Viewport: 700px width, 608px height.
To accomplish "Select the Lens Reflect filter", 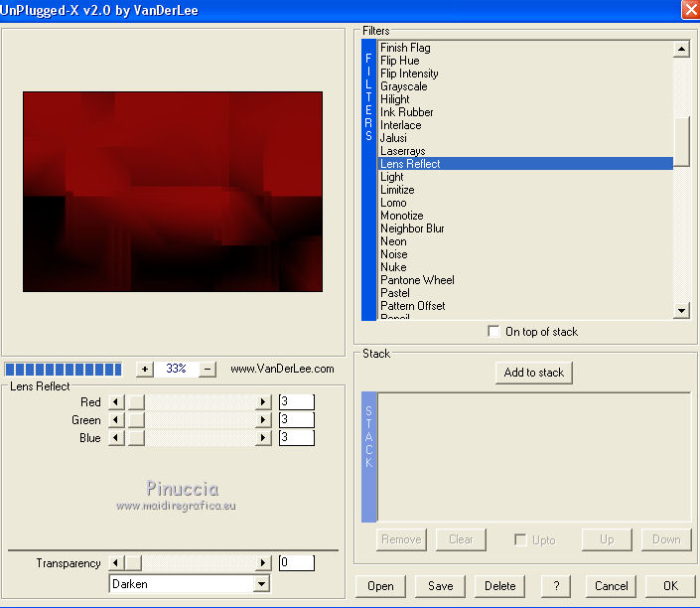I will coord(525,164).
